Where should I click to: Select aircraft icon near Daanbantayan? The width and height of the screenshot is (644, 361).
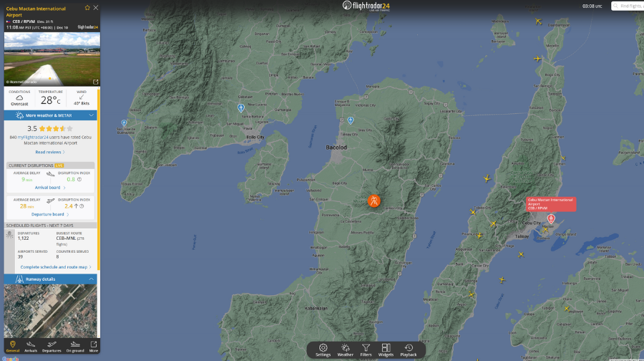[538, 21]
